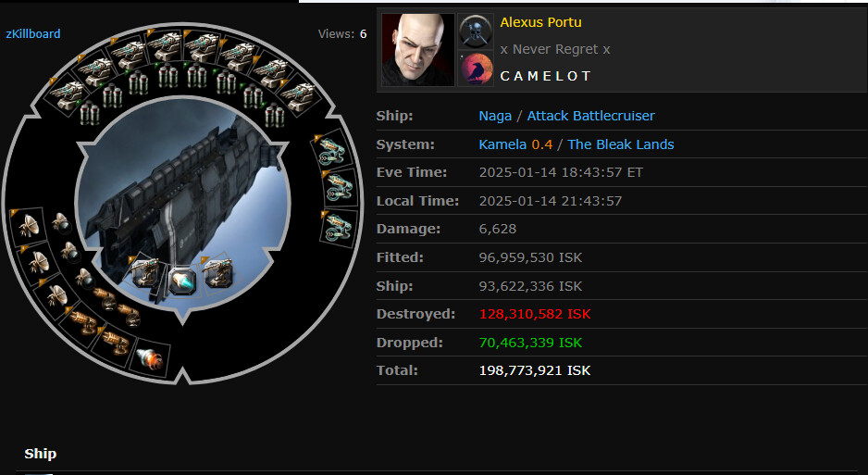
Task: Open the Naga ship link
Action: click(x=495, y=116)
